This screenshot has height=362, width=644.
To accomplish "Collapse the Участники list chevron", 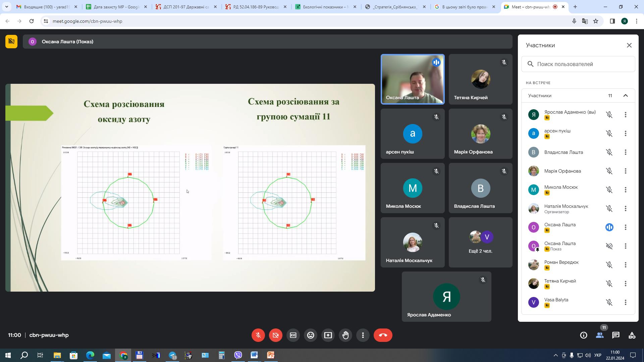I will coord(626,96).
